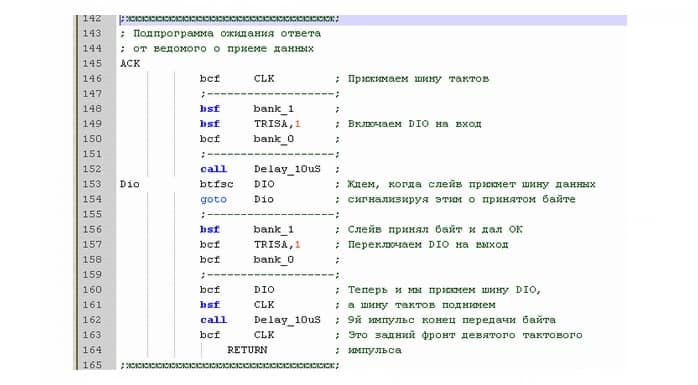The width and height of the screenshot is (698, 385).
Task: Click the highlighted asterisk line 142
Action: pos(373,19)
